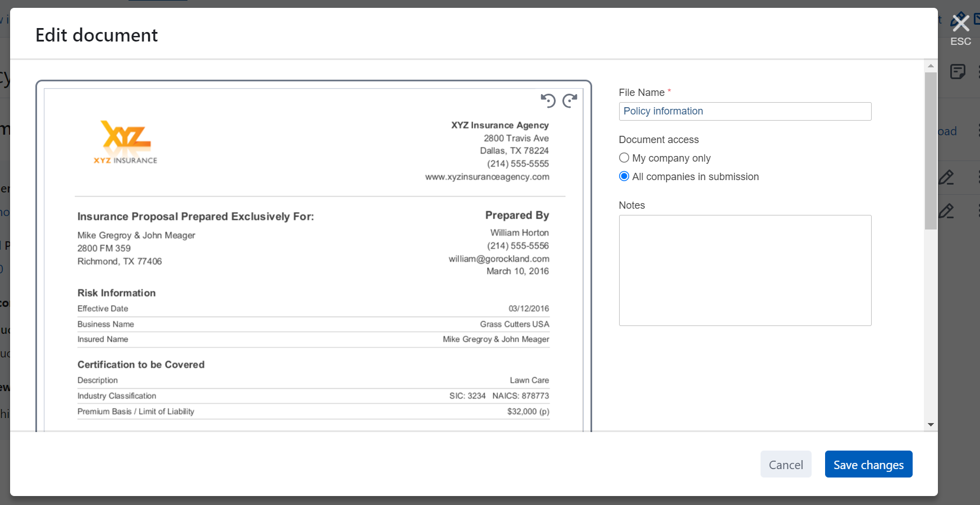
Task: Click the lower pencil edit icon
Action: 946,211
